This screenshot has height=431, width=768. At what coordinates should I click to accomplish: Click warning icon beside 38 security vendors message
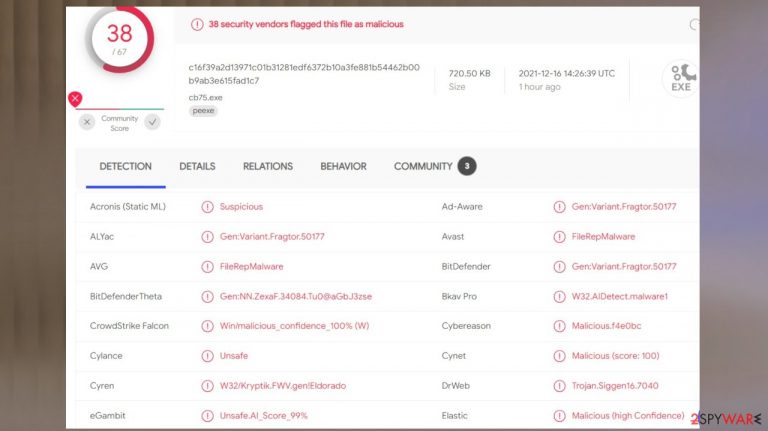click(197, 24)
